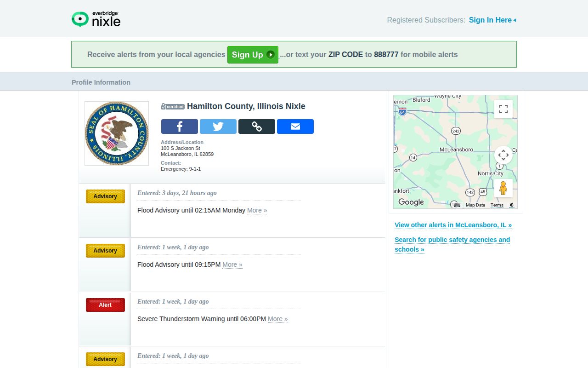Share profile via email envelope button
The image size is (588, 368).
(295, 126)
